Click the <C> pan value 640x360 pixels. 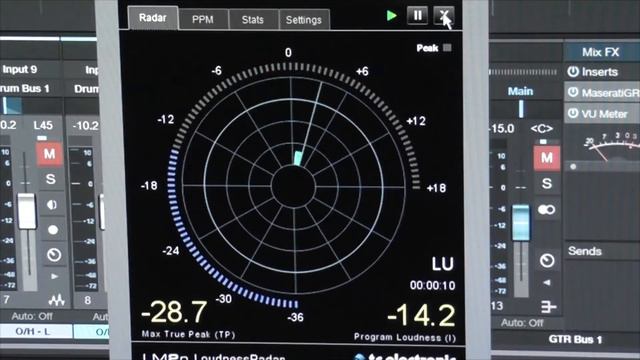click(541, 129)
